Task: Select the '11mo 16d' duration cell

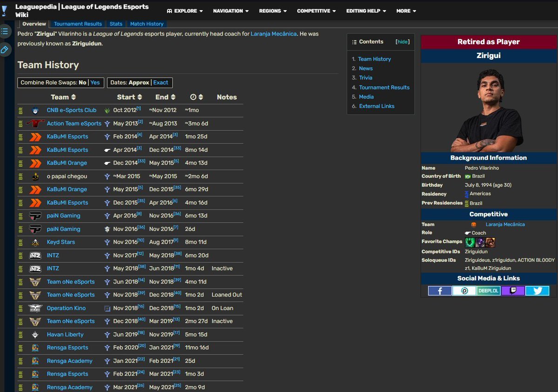Action: click(x=197, y=347)
